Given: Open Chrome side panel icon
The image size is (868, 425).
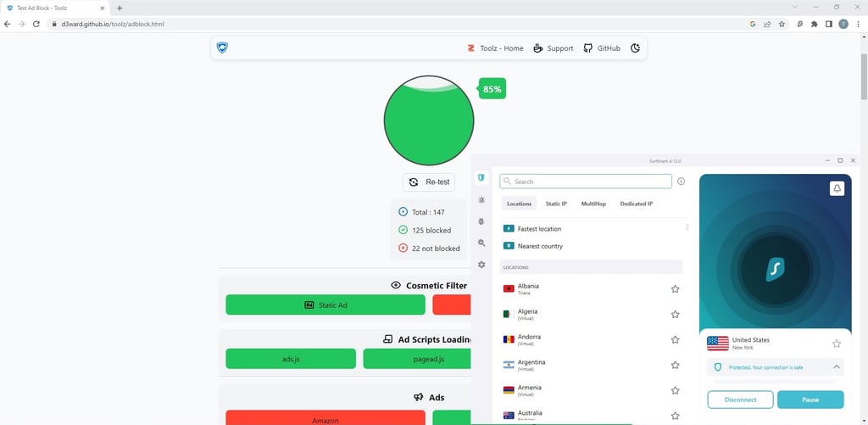Looking at the screenshot, I should pos(829,24).
